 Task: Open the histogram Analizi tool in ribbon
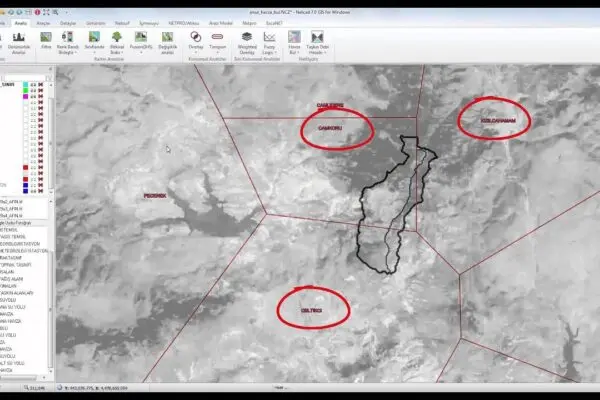coord(18,42)
